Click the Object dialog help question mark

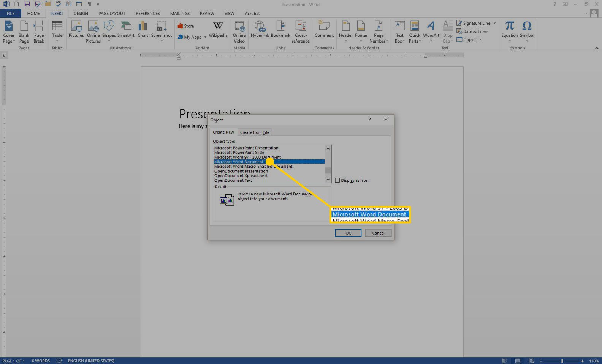tap(369, 120)
